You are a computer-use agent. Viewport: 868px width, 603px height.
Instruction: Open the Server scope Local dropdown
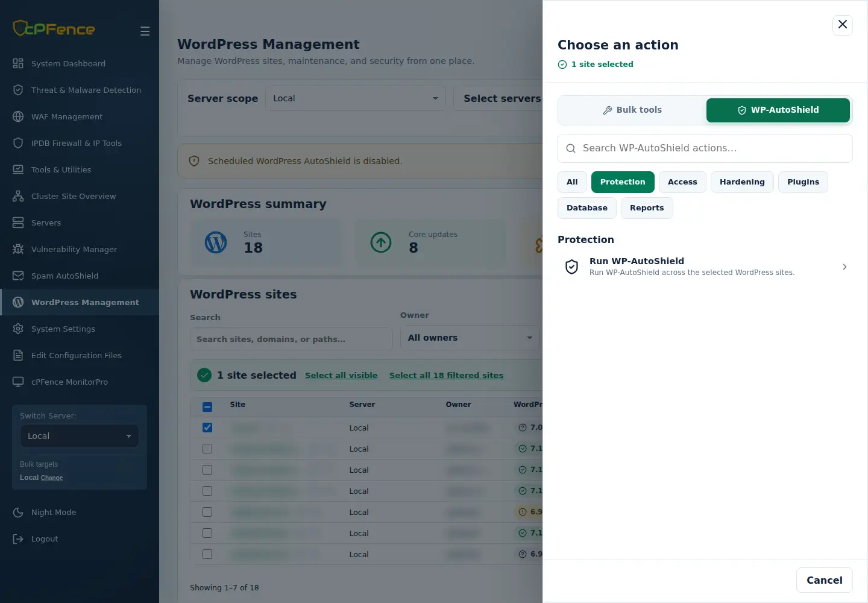(x=356, y=98)
